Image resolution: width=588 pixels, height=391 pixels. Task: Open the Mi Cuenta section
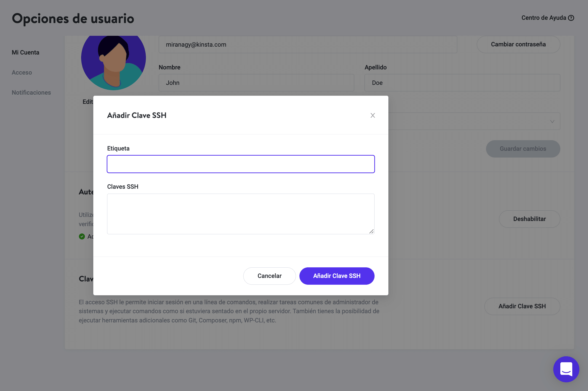(25, 53)
